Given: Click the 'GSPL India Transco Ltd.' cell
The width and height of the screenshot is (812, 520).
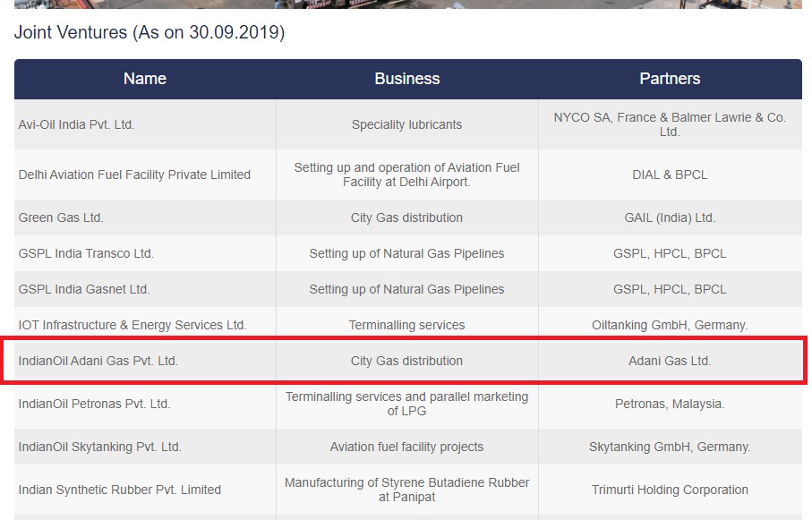Looking at the screenshot, I should tap(145, 253).
